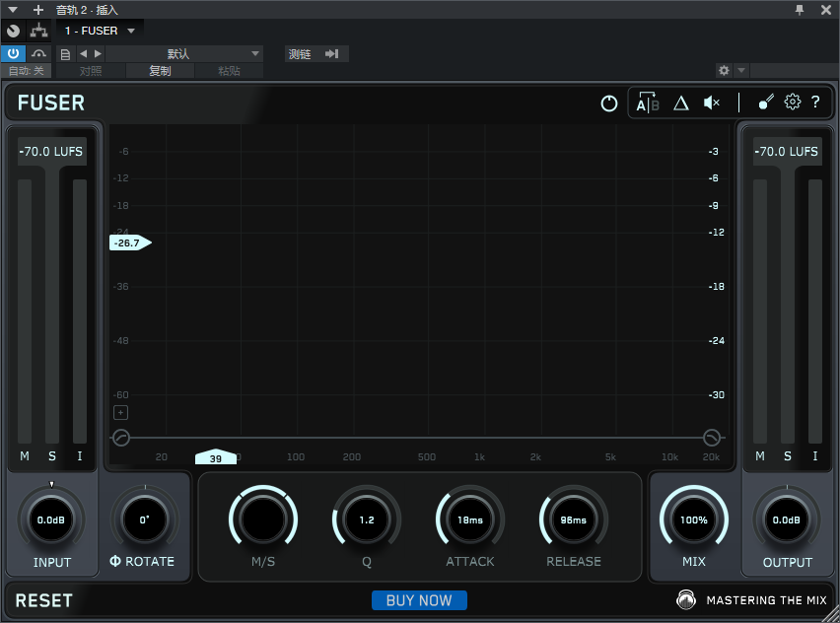Mute audio with the speaker icon
840x623 pixels.
click(x=712, y=103)
